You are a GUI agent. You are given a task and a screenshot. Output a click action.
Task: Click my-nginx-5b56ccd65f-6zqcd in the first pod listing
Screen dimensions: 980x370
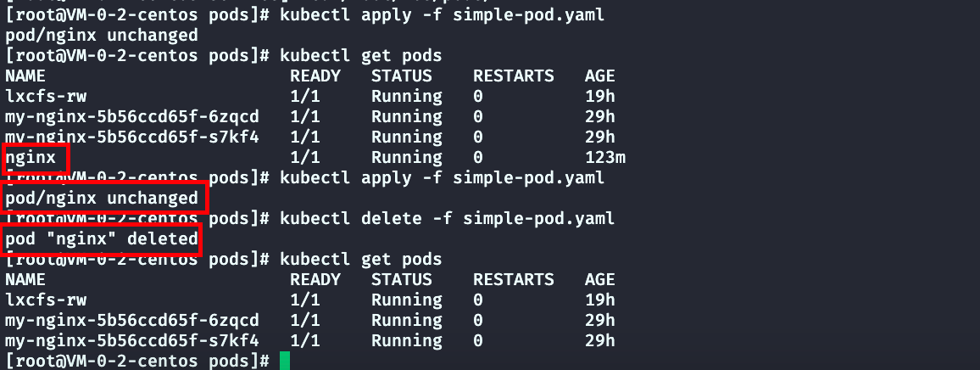pos(132,117)
